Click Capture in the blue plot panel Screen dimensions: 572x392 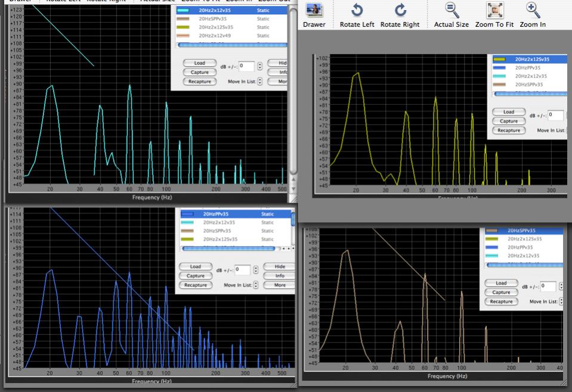(196, 276)
